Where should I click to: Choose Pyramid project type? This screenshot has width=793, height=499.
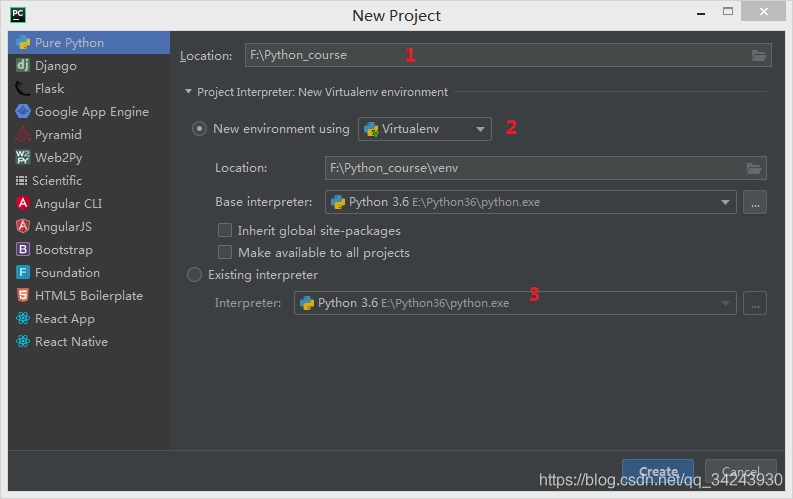pyautogui.click(x=89, y=134)
